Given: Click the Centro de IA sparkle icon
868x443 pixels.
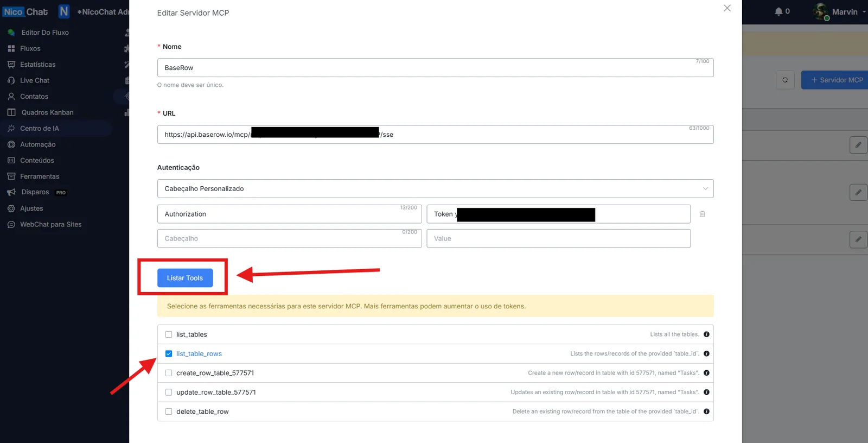Looking at the screenshot, I should point(11,129).
